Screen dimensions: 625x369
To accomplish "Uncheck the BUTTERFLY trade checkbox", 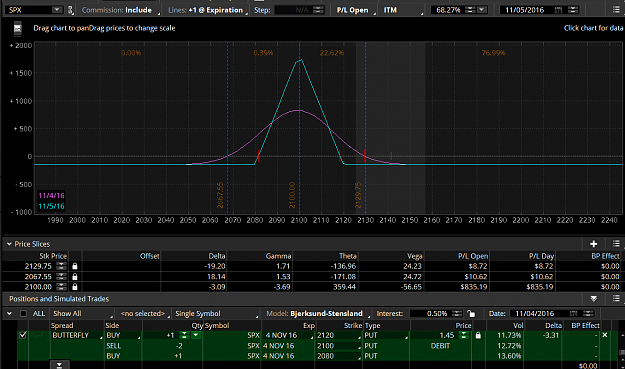I will [x=23, y=335].
